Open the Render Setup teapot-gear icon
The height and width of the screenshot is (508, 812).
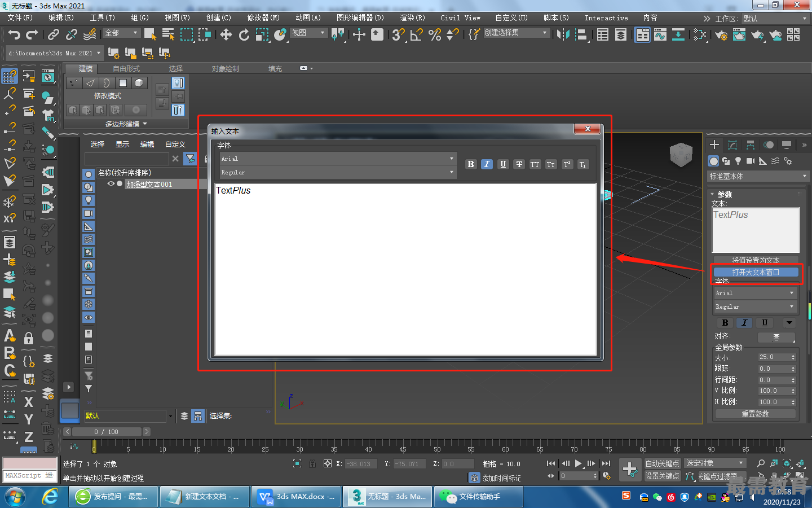[721, 35]
